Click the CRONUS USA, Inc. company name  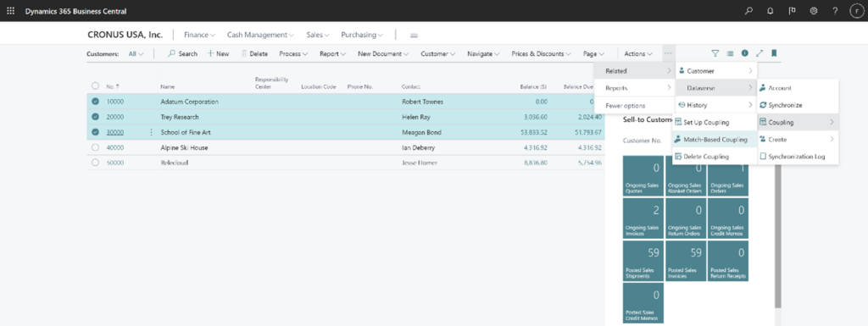click(x=125, y=34)
